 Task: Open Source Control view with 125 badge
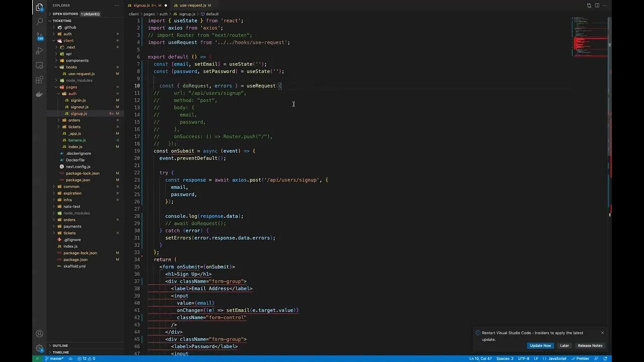pyautogui.click(x=39, y=36)
